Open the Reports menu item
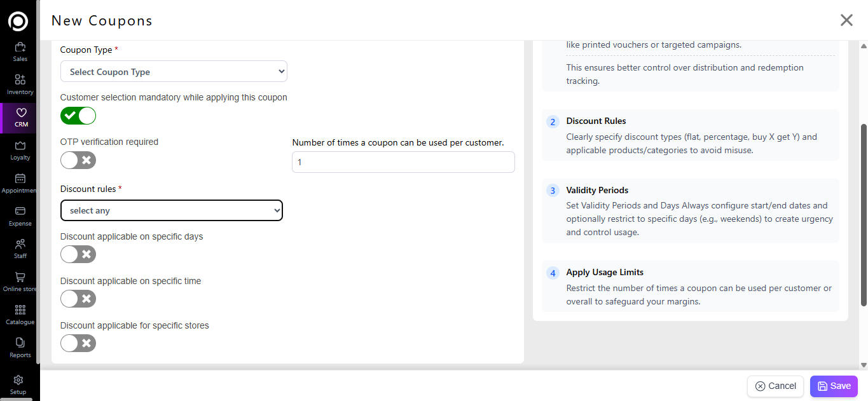 coord(20,346)
